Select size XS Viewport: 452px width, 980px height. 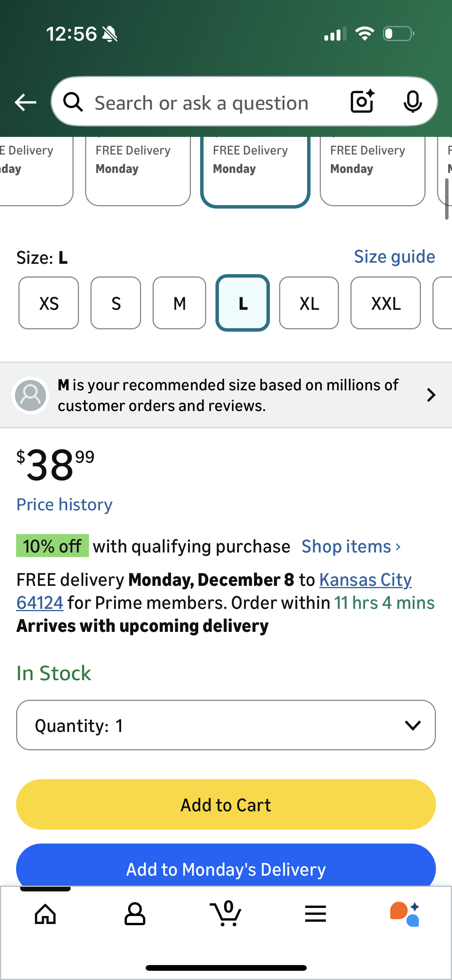49,303
